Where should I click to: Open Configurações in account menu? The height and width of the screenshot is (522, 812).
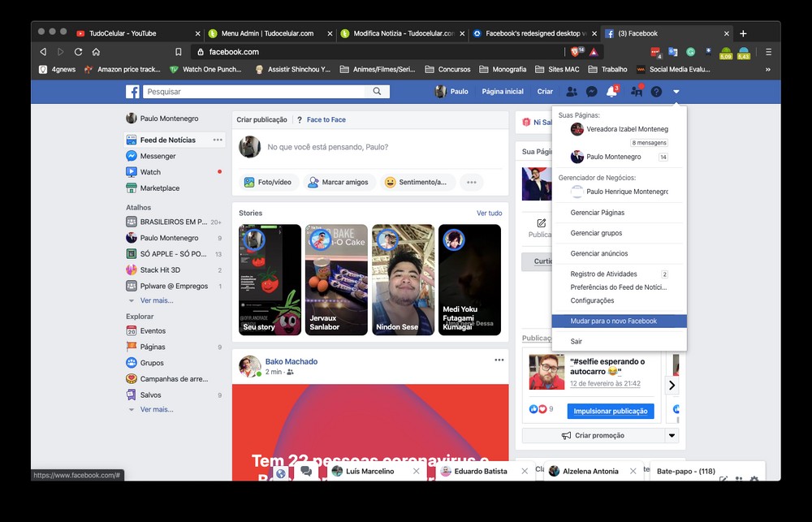(x=592, y=300)
